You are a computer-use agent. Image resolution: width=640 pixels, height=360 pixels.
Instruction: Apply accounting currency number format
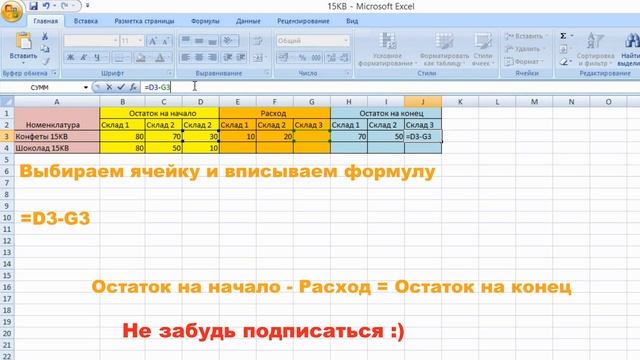coord(282,58)
